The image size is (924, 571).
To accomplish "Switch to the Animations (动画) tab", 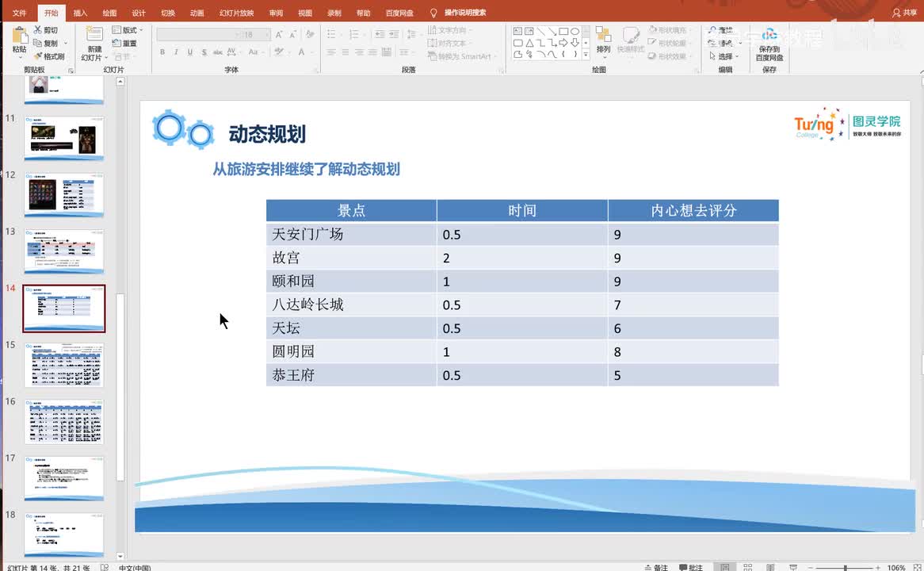I will click(x=197, y=13).
